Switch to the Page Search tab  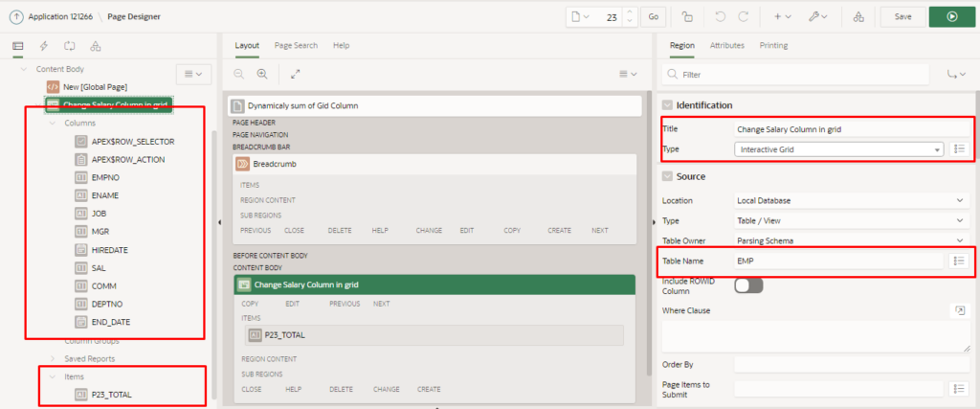tap(296, 45)
